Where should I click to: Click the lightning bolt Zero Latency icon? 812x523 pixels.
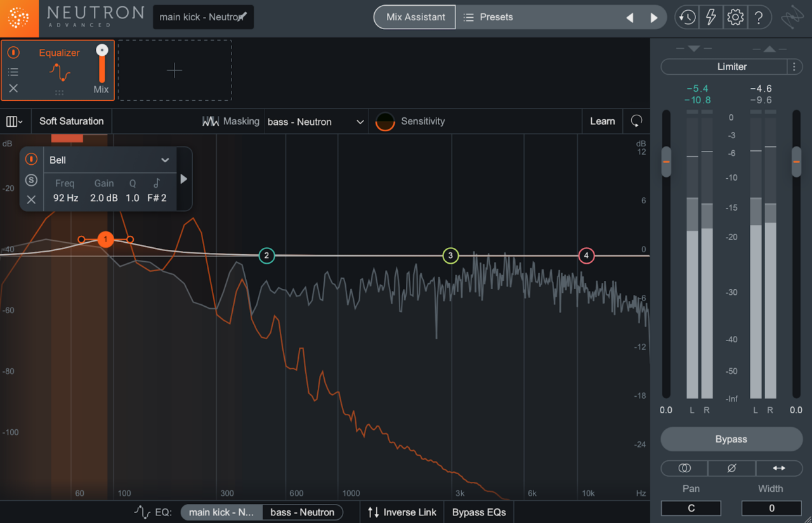coord(710,18)
